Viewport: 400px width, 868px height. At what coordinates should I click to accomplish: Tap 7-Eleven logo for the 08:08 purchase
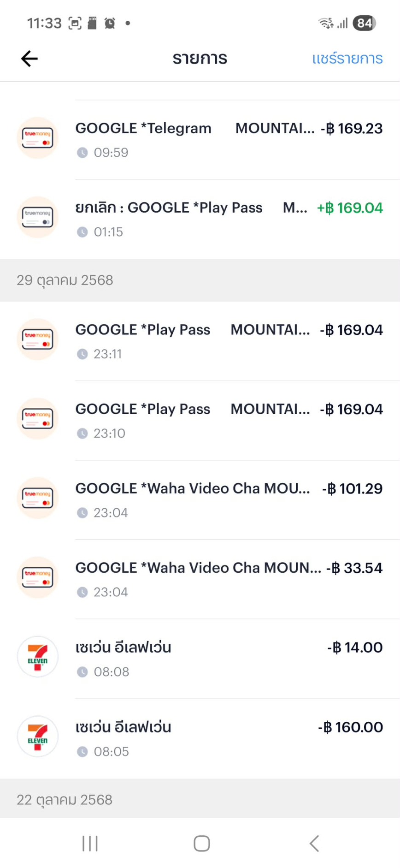(37, 657)
